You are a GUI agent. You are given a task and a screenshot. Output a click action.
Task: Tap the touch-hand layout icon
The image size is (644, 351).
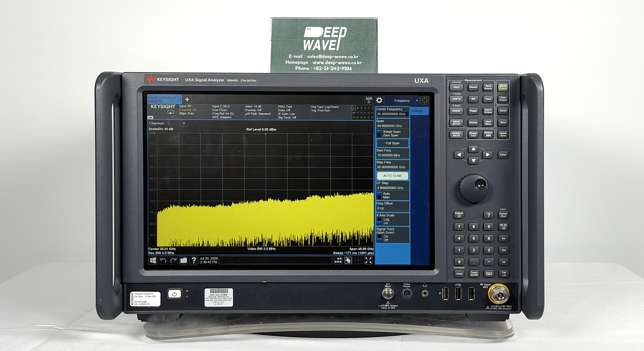click(x=348, y=260)
